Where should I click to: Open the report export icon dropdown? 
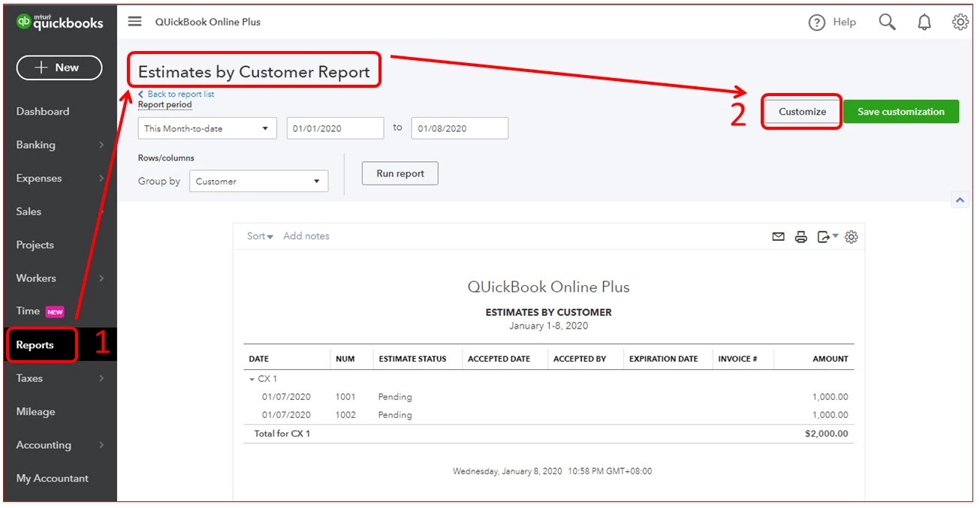pos(828,237)
